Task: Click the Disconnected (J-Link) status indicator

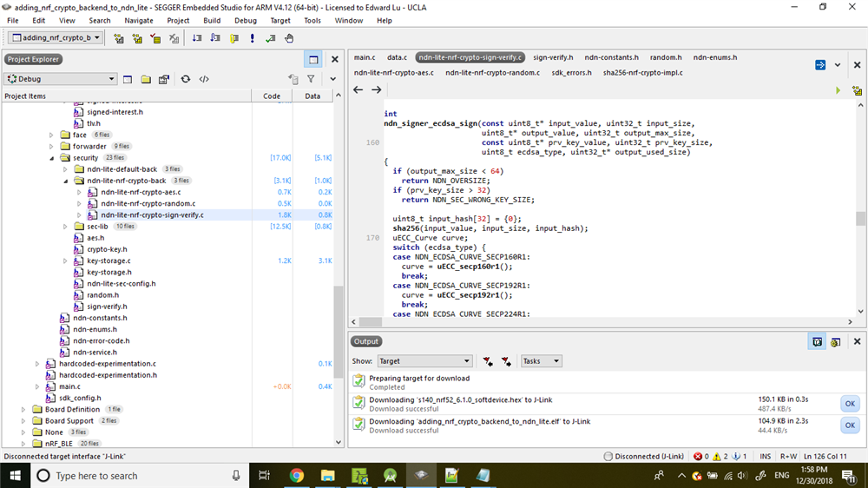Action: [x=644, y=457]
